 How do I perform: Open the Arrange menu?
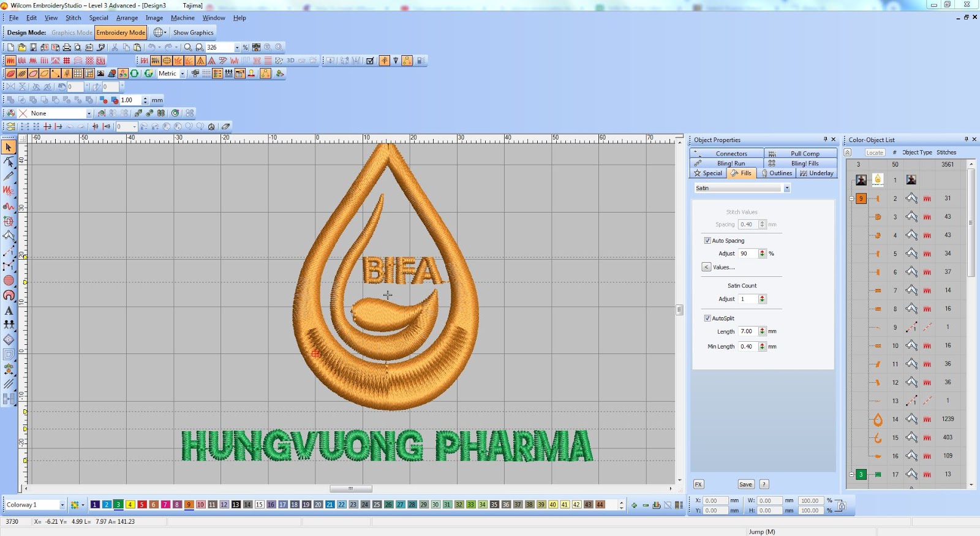coord(127,18)
